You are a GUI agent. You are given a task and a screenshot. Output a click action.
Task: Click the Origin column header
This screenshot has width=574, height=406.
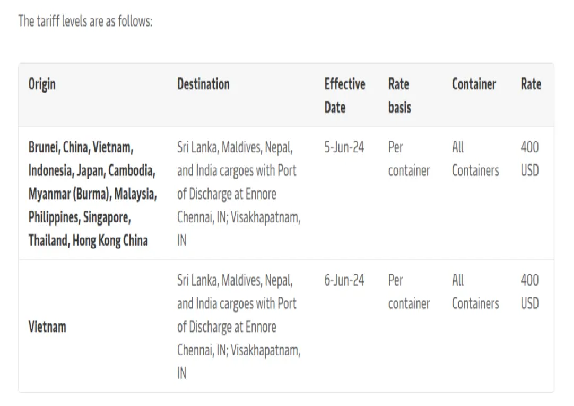pos(42,84)
